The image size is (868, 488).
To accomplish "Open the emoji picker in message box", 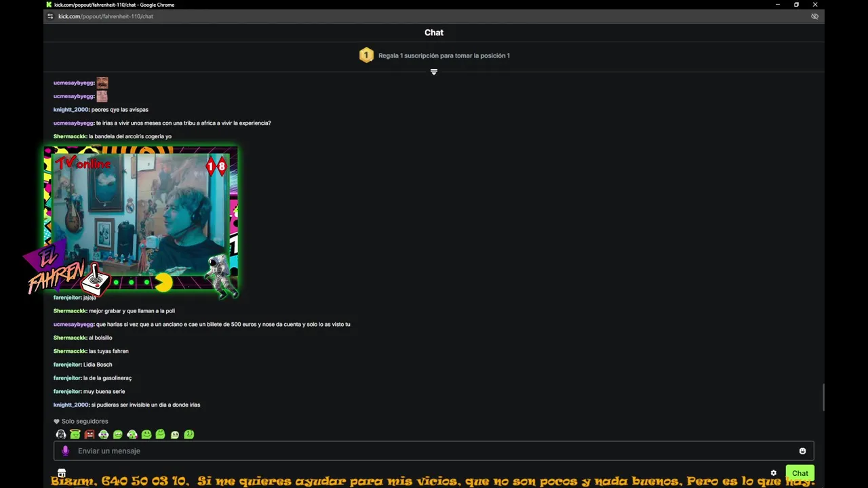I will pos(802,451).
